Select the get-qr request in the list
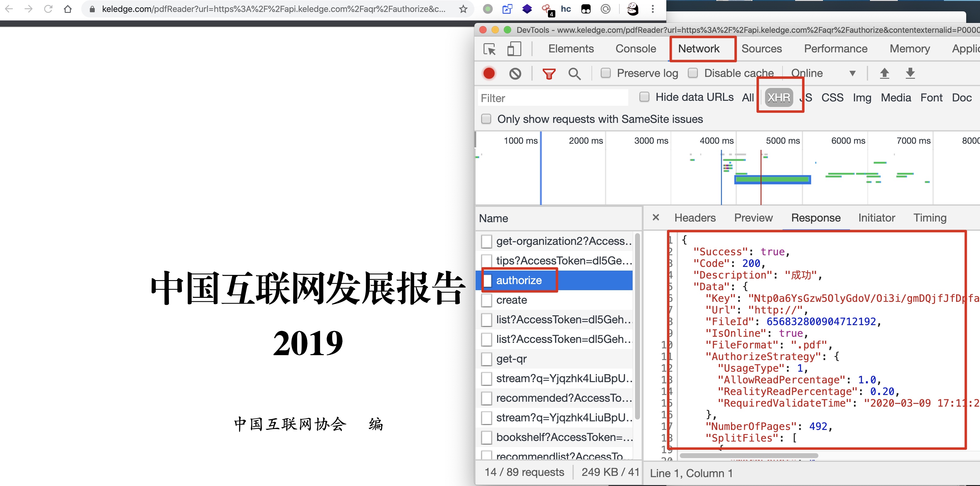980x486 pixels. [x=511, y=359]
